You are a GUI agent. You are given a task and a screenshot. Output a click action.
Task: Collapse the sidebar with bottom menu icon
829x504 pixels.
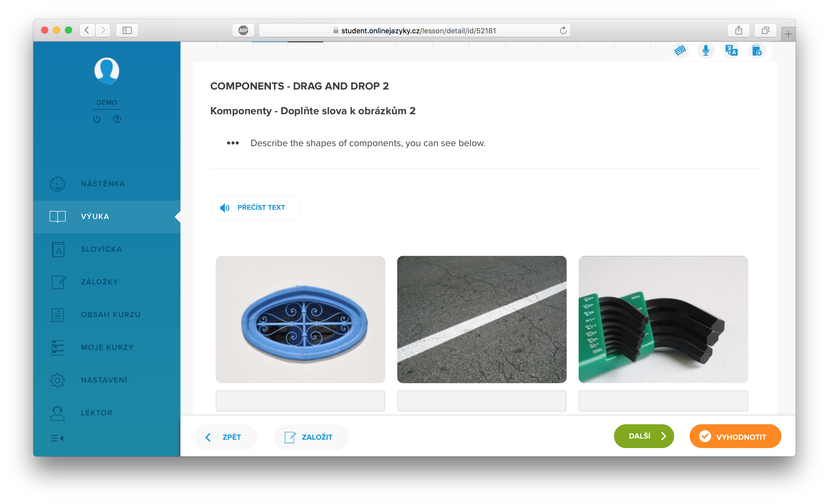(57, 438)
